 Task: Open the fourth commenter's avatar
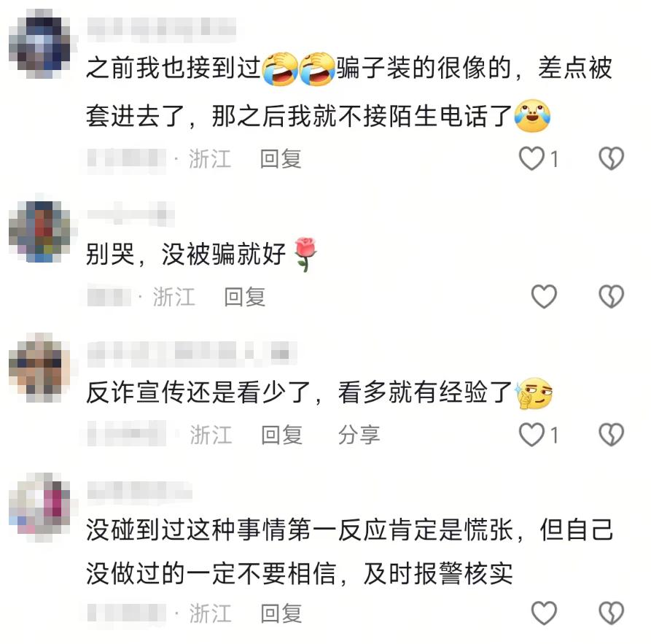tap(40, 508)
